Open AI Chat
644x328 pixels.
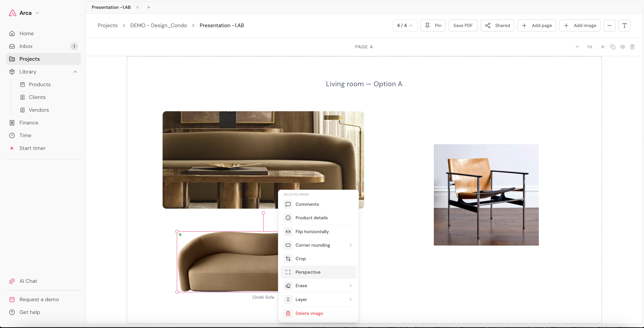(43, 281)
